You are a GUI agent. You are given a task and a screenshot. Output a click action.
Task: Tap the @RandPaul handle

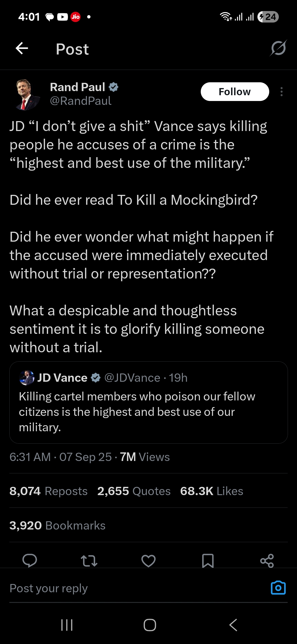tap(81, 101)
